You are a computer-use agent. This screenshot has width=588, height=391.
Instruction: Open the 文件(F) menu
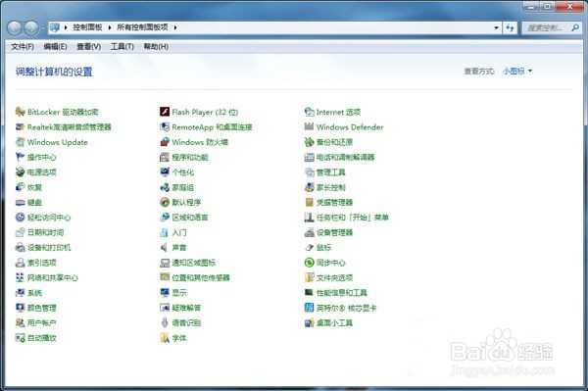point(23,46)
